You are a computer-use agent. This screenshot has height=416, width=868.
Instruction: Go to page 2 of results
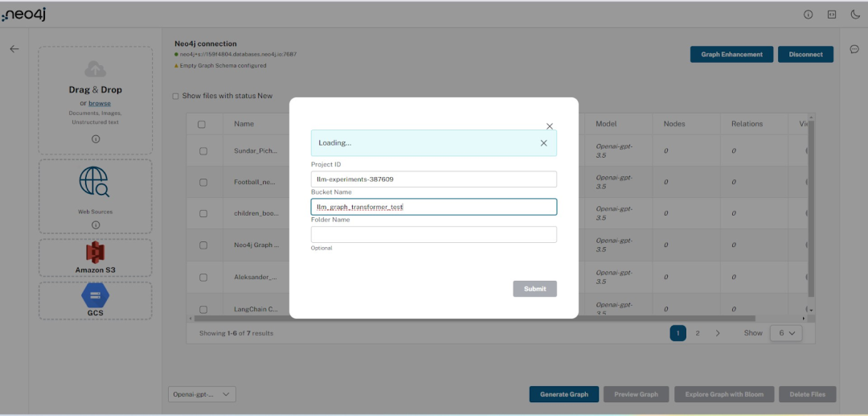coord(698,333)
